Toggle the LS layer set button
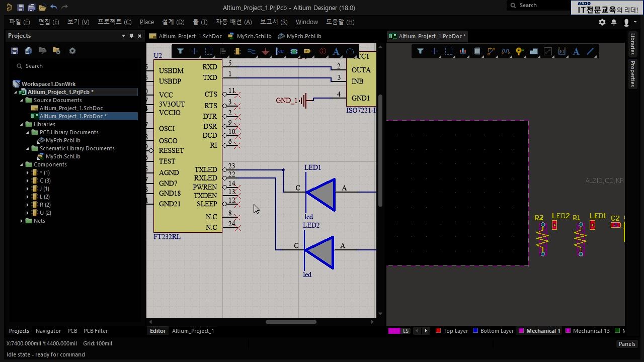Screen dimensions: 644x362 point(406,331)
